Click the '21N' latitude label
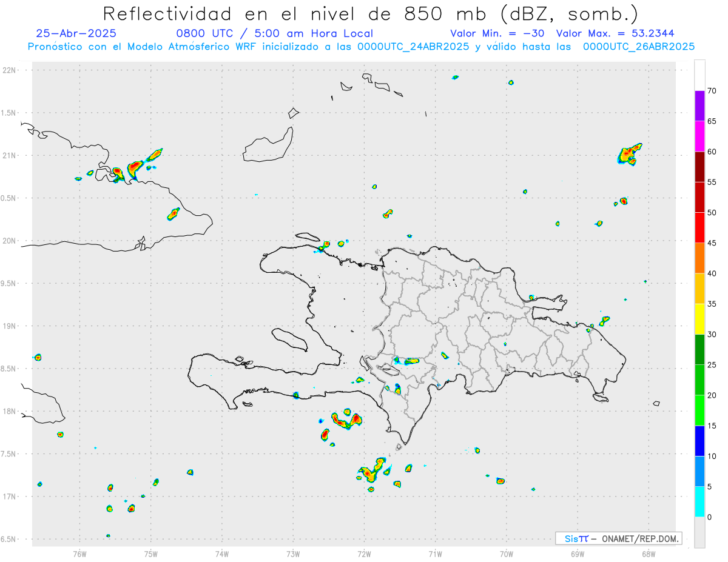Viewport: 728px width, 562px height. click(x=10, y=155)
